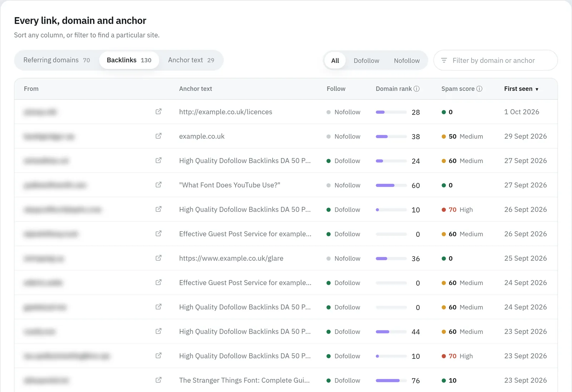
Task: Click the Spam score info icon
Action: click(x=479, y=89)
